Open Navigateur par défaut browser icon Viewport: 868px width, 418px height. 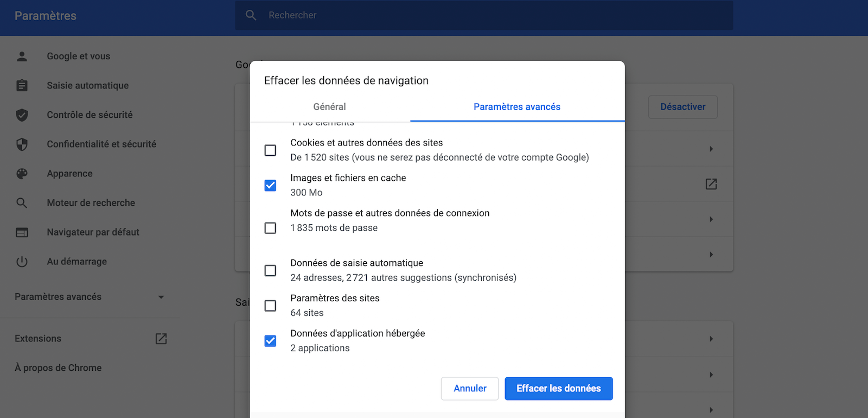22,232
